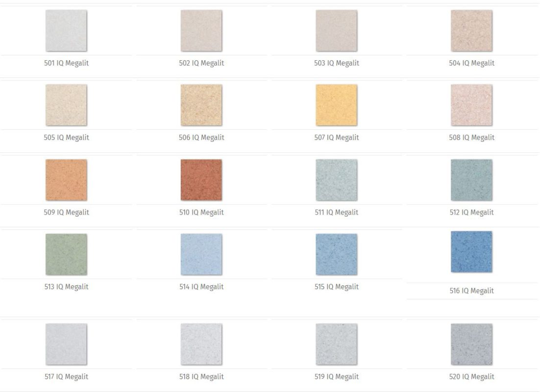Open the 520 IQ Megalit grey-blue swatch
The height and width of the screenshot is (392, 540).
click(471, 344)
